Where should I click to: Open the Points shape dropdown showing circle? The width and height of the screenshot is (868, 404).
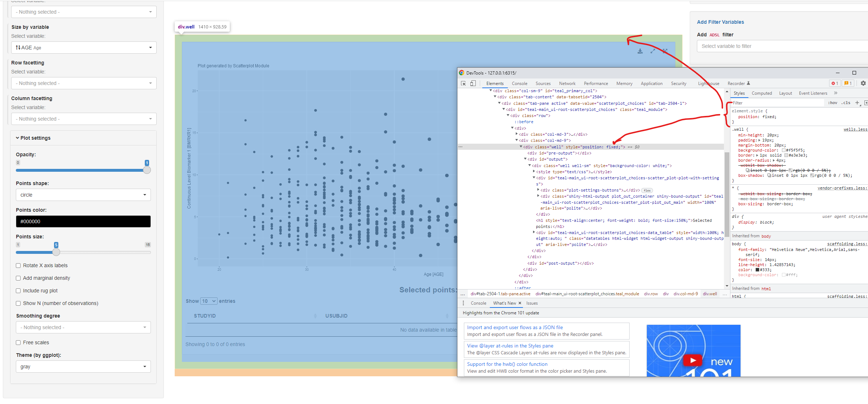click(x=83, y=195)
